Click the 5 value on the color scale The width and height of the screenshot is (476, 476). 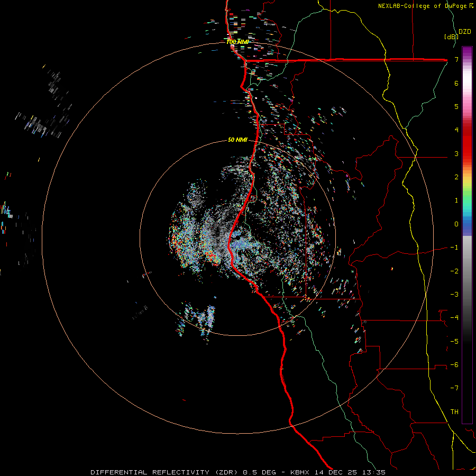[x=456, y=106]
